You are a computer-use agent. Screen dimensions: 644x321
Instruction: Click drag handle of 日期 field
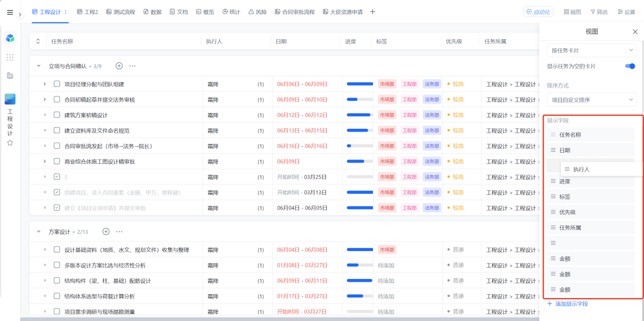click(553, 150)
